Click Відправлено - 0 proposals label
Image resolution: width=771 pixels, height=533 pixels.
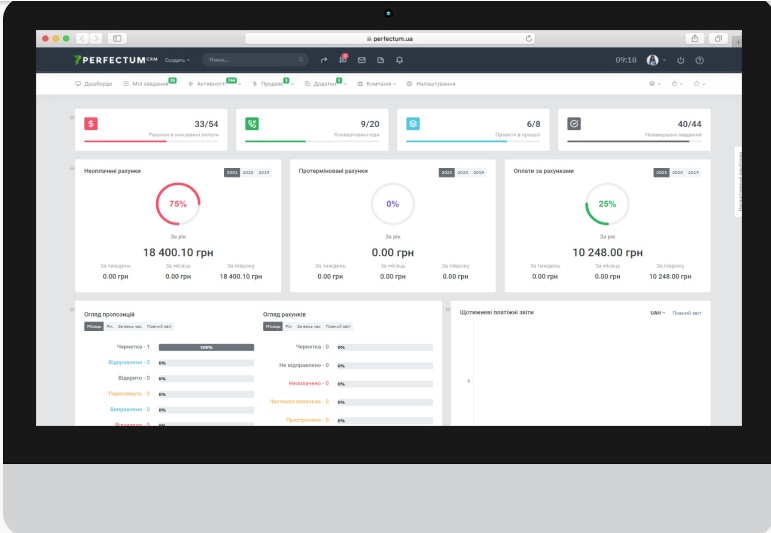(x=129, y=362)
